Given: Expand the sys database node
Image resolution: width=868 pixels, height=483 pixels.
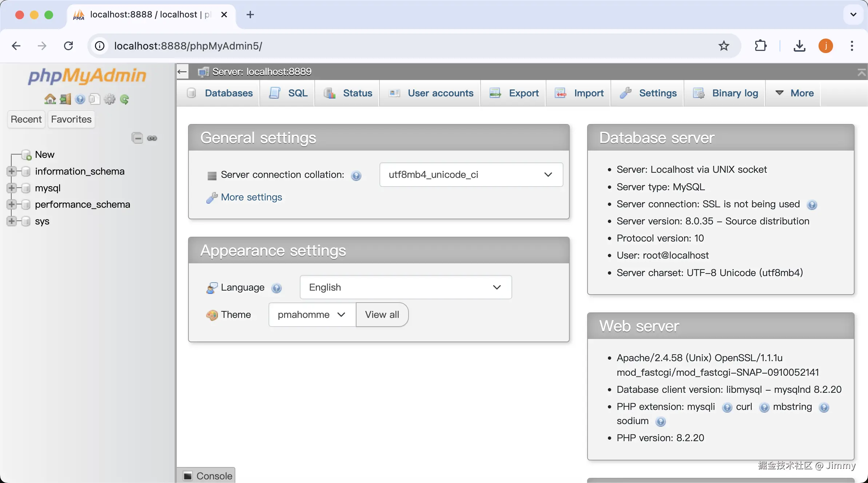Looking at the screenshot, I should pyautogui.click(x=12, y=221).
